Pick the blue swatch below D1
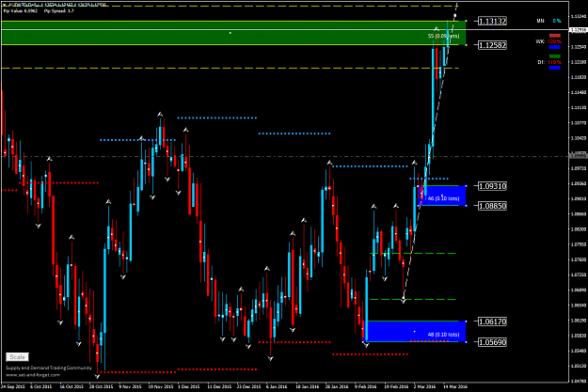This screenshot has height=392, width=588. [x=555, y=68]
